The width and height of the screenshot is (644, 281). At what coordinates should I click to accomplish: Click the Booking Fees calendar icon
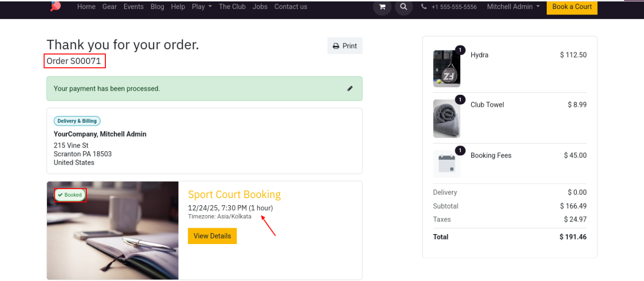[446, 164]
